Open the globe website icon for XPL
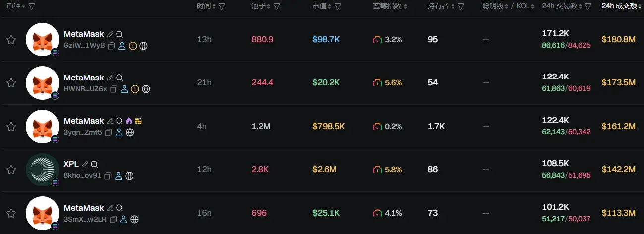The image size is (644, 234). 129,176
